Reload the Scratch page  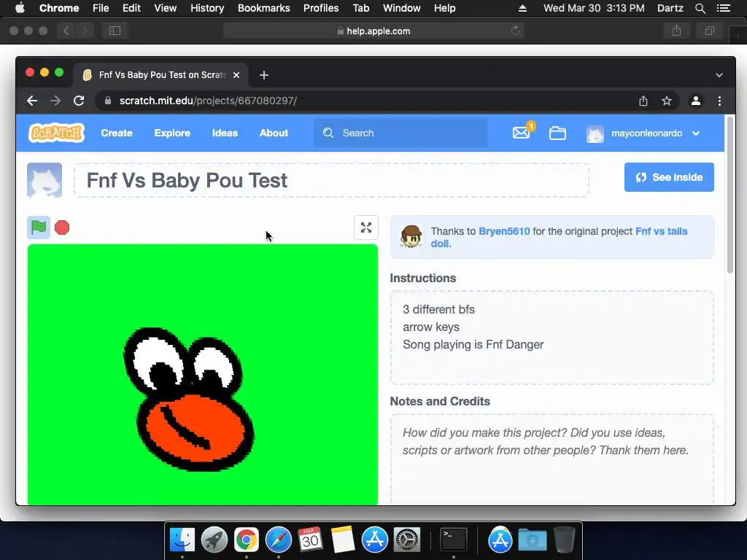pos(79,101)
